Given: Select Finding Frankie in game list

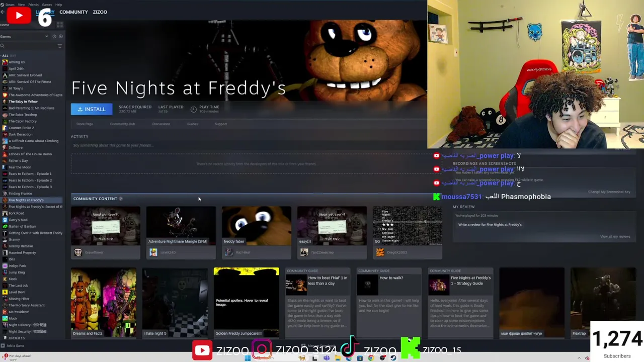Looking at the screenshot, I should pyautogui.click(x=20, y=194).
